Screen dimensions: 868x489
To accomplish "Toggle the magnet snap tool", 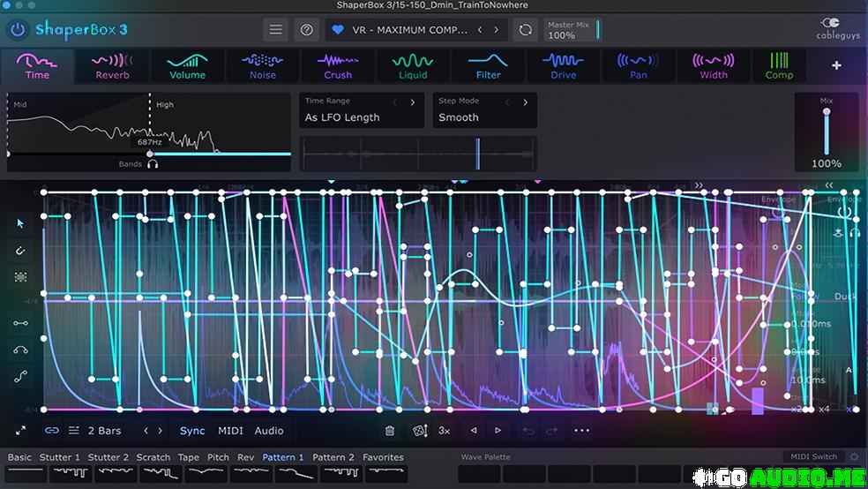I will pyautogui.click(x=20, y=251).
